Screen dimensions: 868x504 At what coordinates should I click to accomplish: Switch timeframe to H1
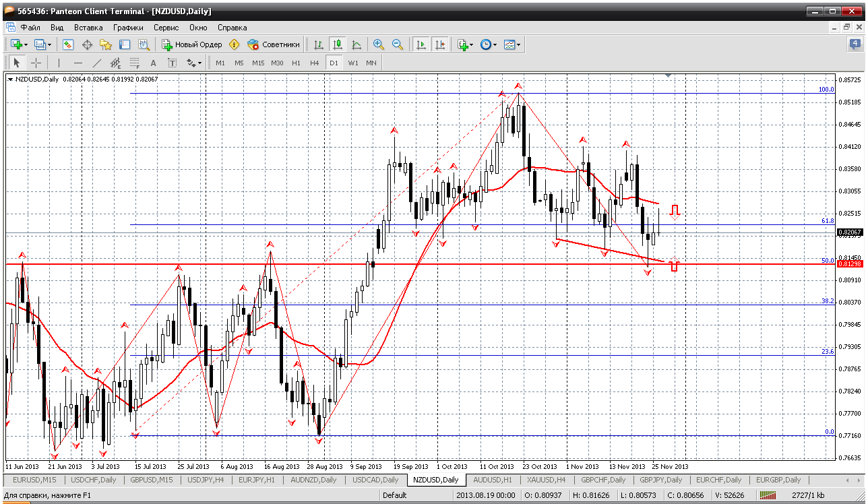pyautogui.click(x=296, y=63)
